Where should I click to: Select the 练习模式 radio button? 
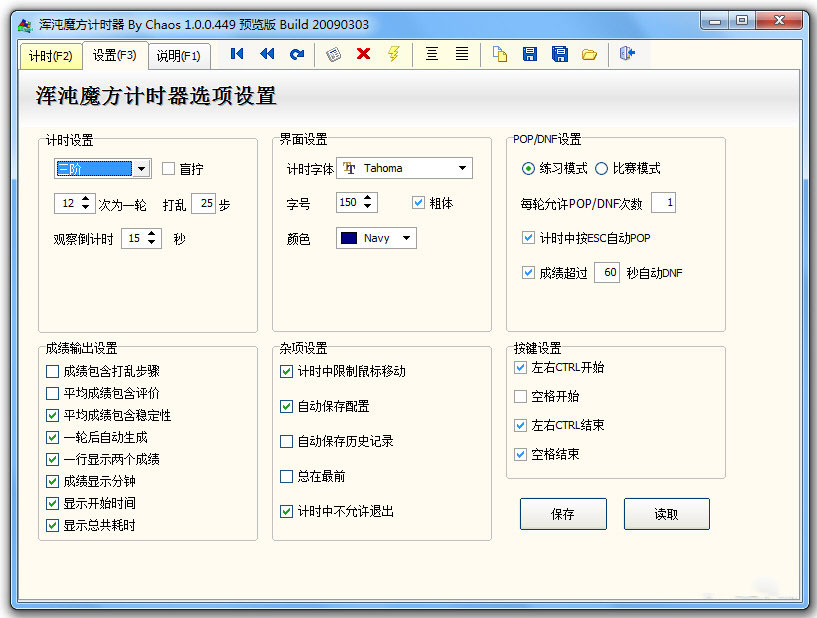pyautogui.click(x=528, y=168)
